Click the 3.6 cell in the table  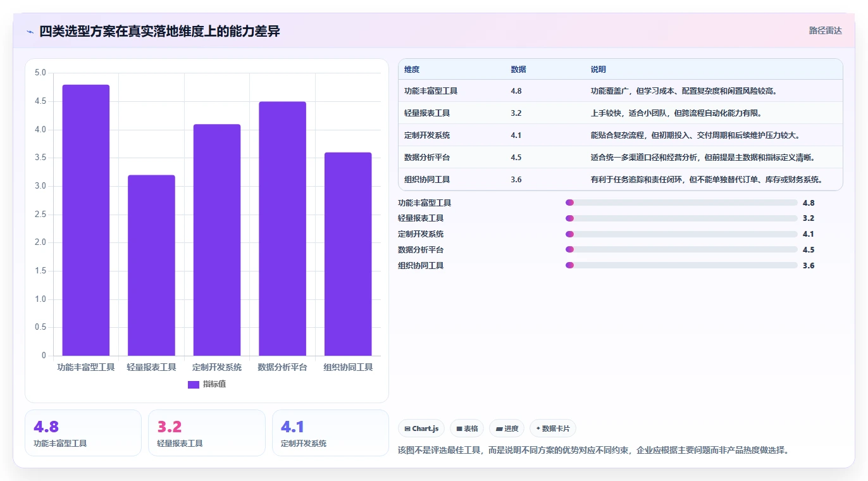coord(516,180)
